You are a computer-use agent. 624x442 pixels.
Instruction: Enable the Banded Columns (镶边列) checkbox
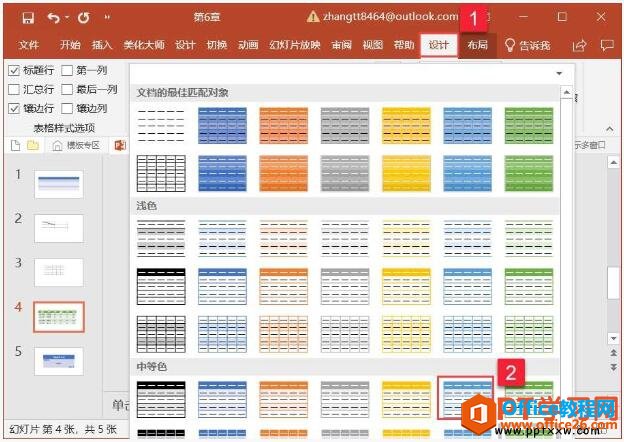click(x=67, y=108)
